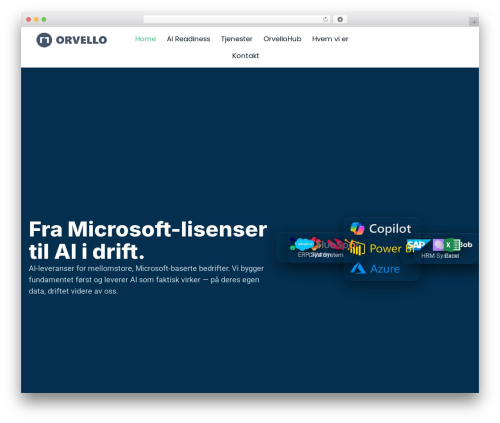The width and height of the screenshot is (500, 423).
Task: Navigate to OrvelloHub
Action: [282, 39]
